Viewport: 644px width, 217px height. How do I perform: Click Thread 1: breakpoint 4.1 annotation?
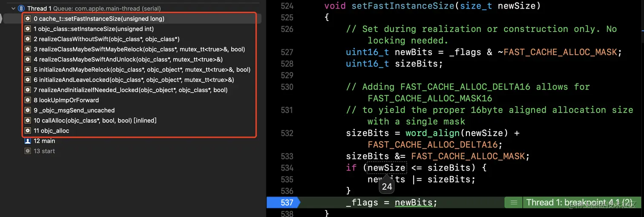(579, 203)
